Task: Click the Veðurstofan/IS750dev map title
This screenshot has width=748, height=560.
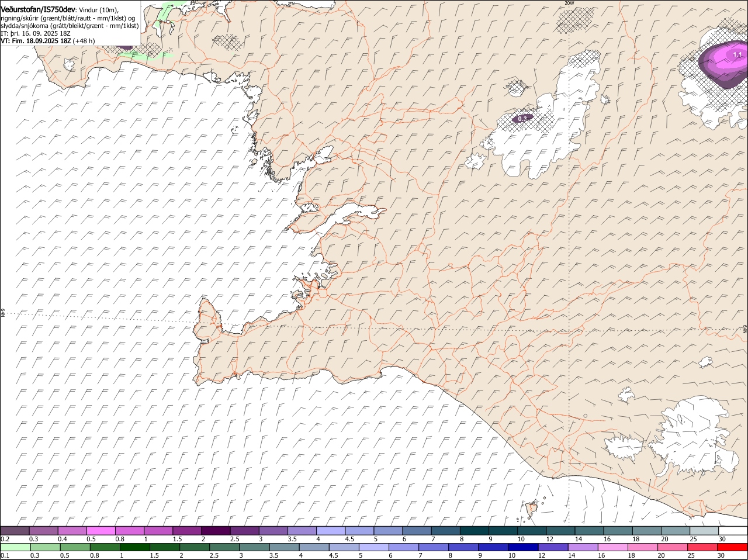Action: click(38, 9)
